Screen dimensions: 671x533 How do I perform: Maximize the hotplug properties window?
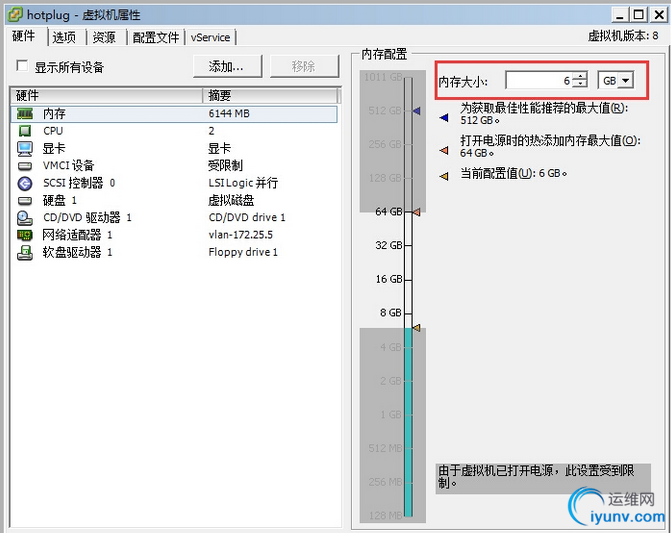(x=638, y=15)
